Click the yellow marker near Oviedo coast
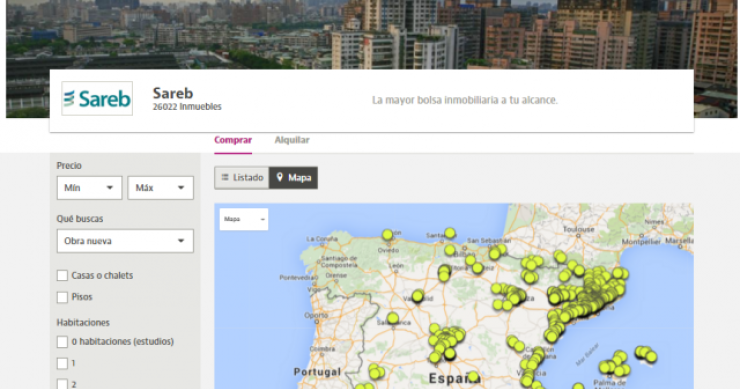The width and height of the screenshot is (740, 389). click(387, 234)
